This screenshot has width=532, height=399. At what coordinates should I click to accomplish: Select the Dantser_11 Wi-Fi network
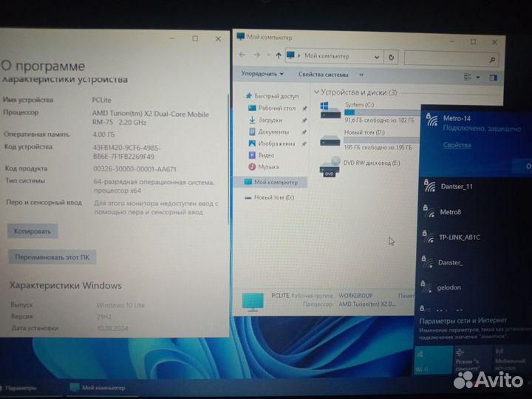[475, 186]
